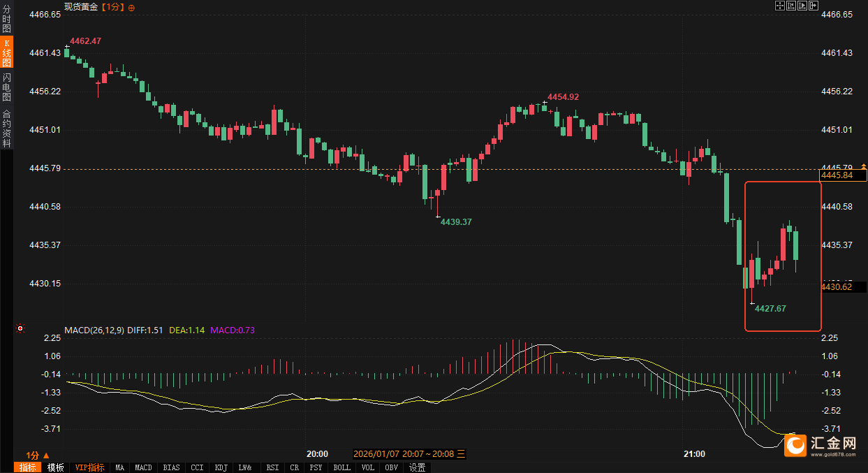Click the 模板 template button
This screenshot has height=473, width=868.
point(56,467)
